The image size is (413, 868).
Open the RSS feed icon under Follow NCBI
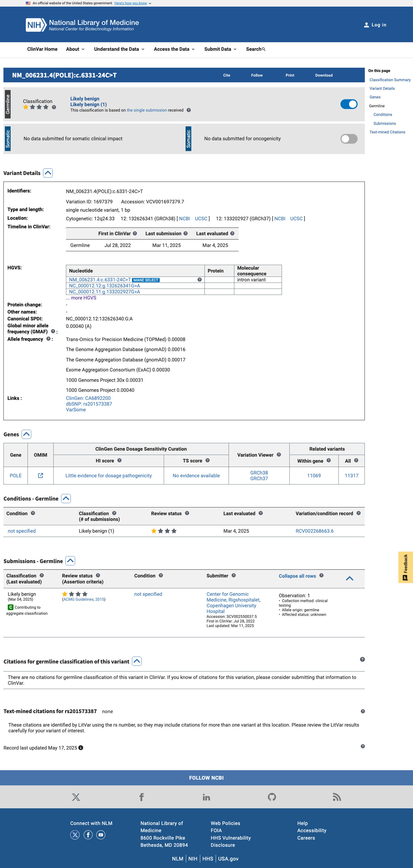337,797
